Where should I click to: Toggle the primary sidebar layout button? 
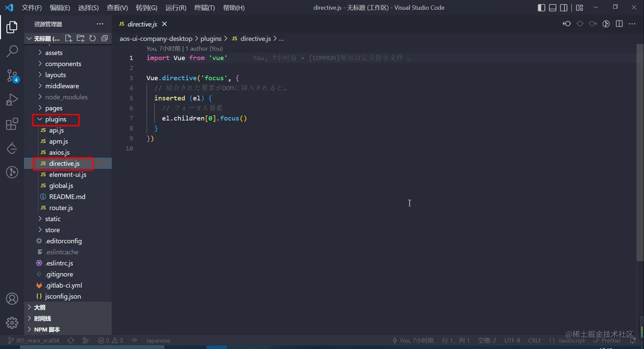click(541, 8)
